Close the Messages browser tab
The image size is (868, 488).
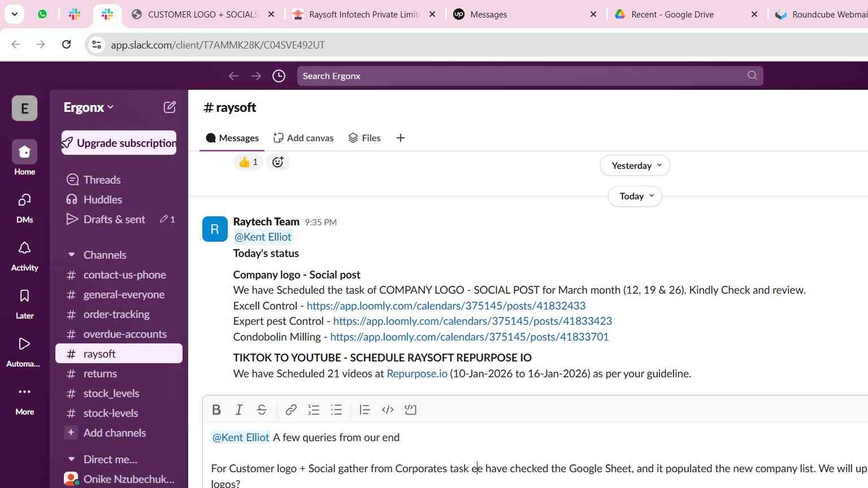point(593,14)
